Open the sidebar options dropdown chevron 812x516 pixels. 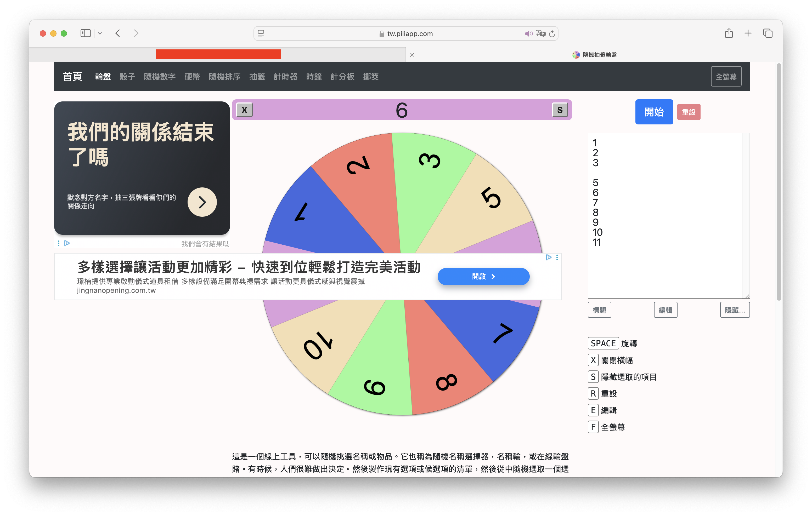pyautogui.click(x=100, y=33)
